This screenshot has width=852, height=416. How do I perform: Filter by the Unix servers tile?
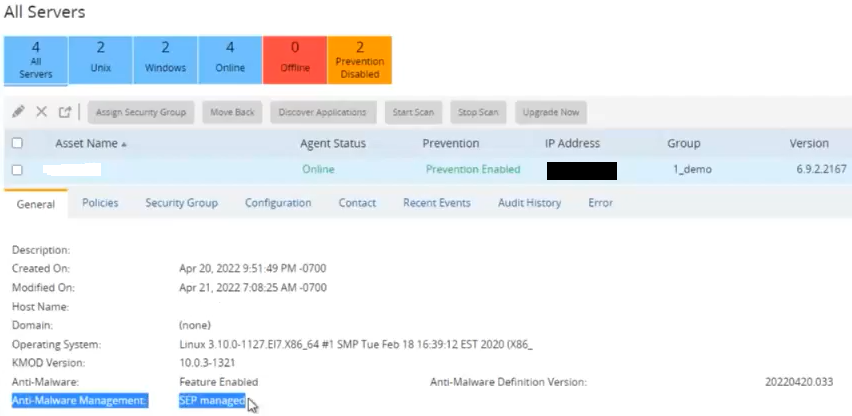101,60
